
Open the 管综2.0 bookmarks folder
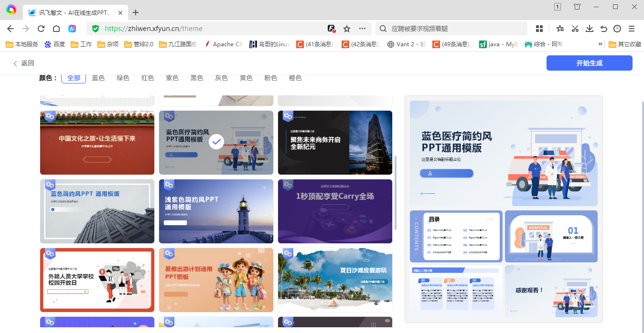(139, 44)
